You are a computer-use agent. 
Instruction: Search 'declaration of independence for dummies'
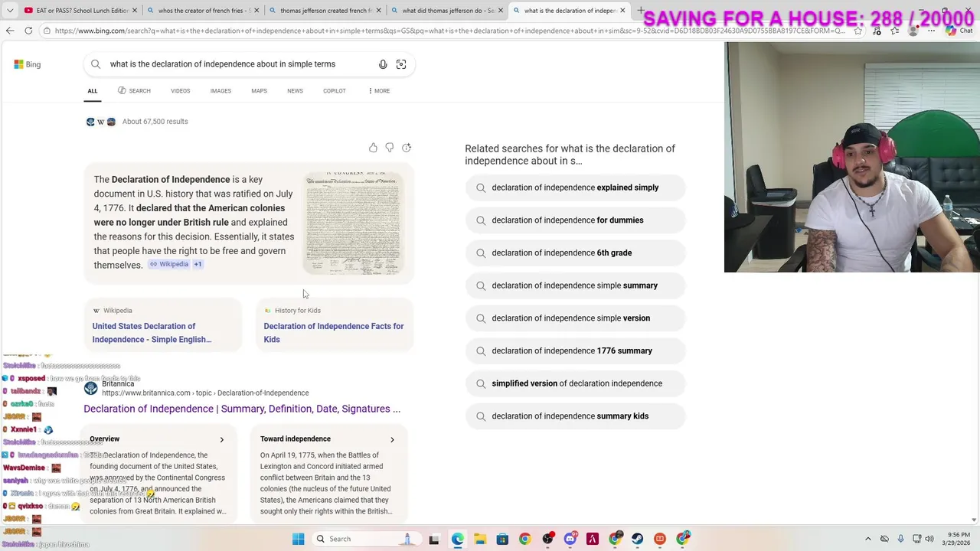pyautogui.click(x=575, y=220)
